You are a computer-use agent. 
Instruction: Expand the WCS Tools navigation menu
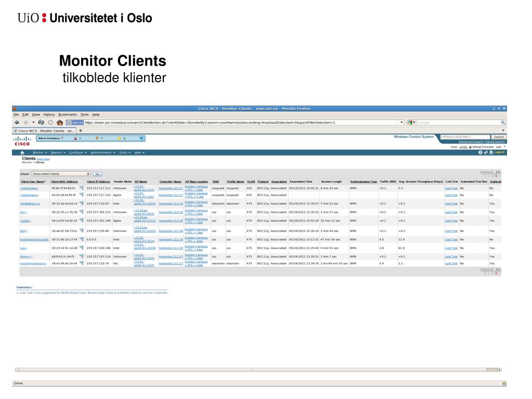pyautogui.click(x=124, y=152)
